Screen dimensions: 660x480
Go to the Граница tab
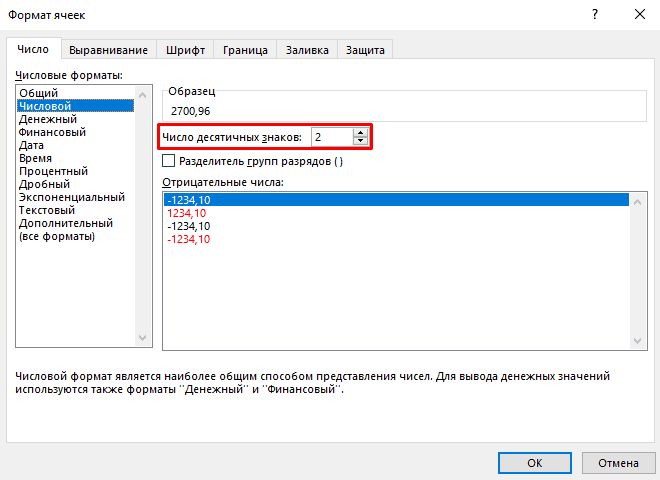pyautogui.click(x=245, y=50)
